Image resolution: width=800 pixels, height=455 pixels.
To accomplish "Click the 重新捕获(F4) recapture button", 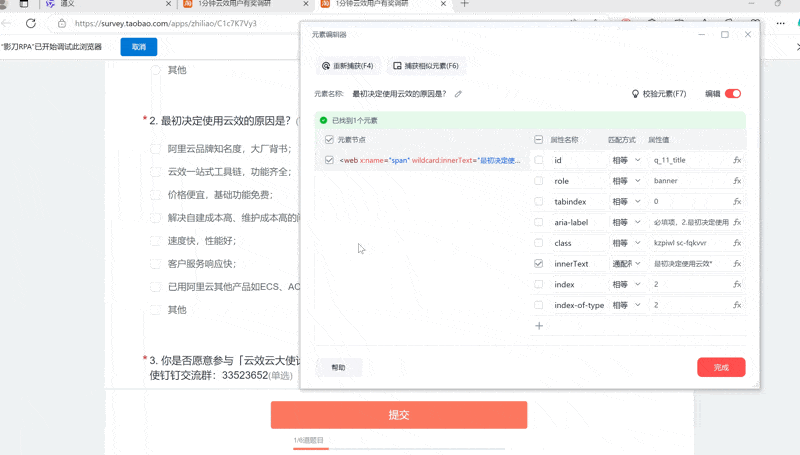I will click(x=346, y=66).
